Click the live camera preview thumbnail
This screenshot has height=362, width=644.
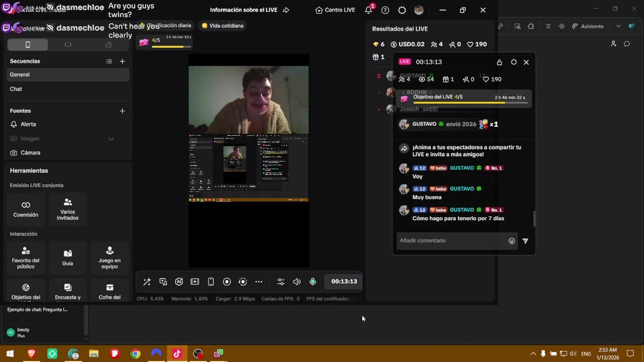pos(249,100)
